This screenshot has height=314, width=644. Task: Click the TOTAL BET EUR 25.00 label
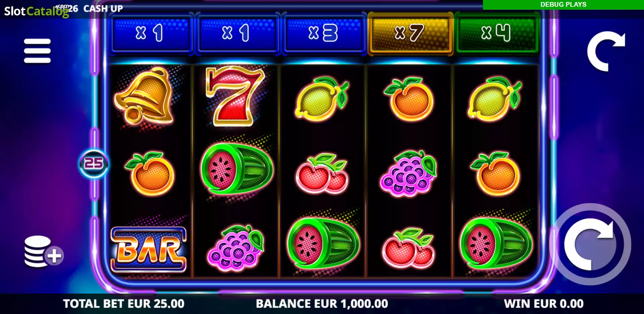124,304
